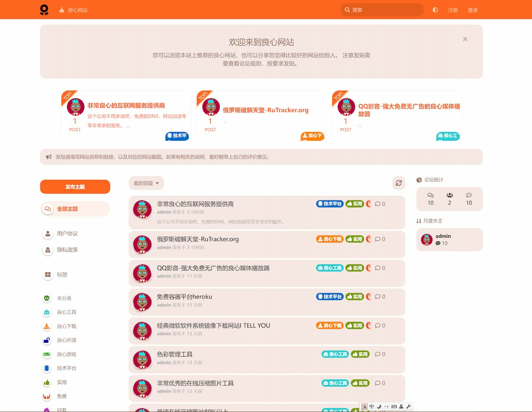Open IME toolbar wrench settings

tap(408, 407)
